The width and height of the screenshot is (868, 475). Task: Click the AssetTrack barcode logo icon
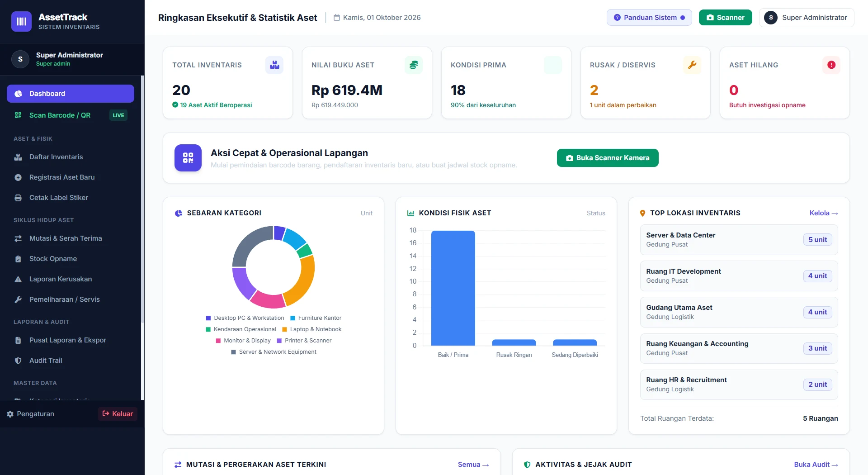click(21, 21)
